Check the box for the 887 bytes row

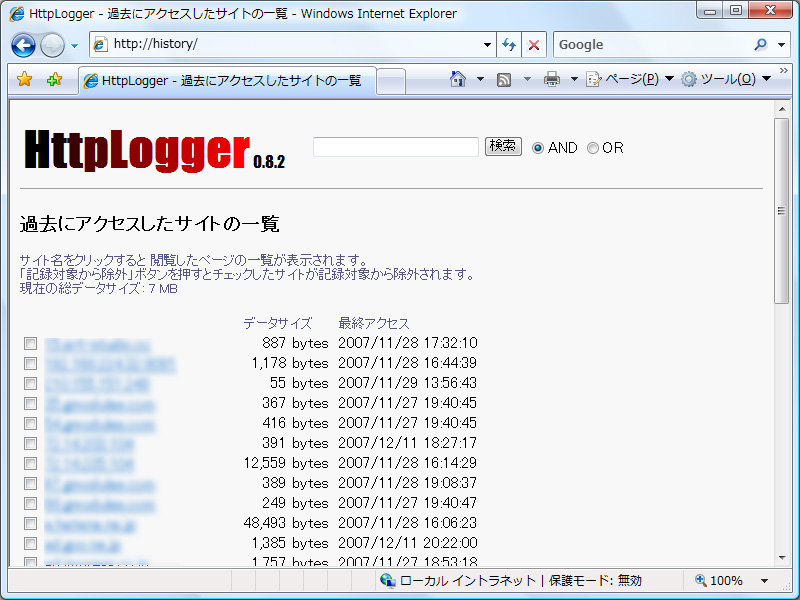(x=31, y=343)
